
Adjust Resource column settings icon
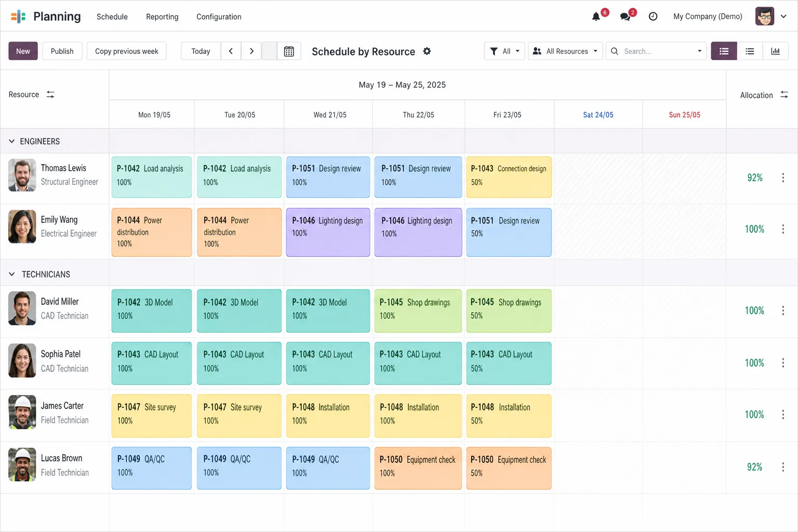[50, 94]
